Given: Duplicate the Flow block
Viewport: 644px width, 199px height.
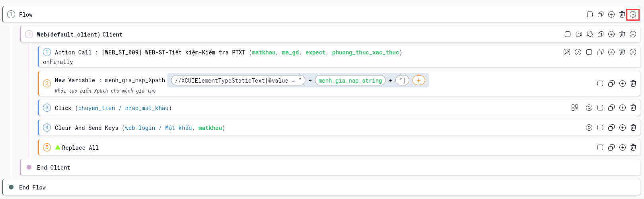Looking at the screenshot, I should click(601, 15).
